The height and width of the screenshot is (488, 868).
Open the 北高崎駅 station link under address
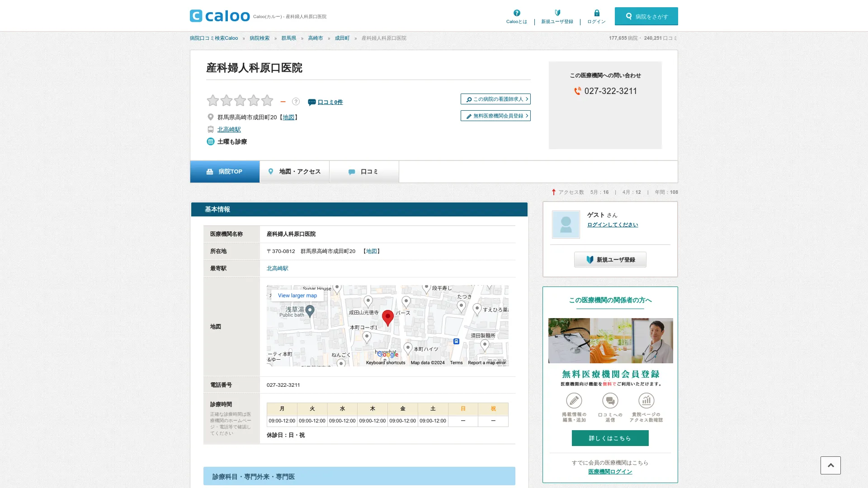tap(229, 129)
